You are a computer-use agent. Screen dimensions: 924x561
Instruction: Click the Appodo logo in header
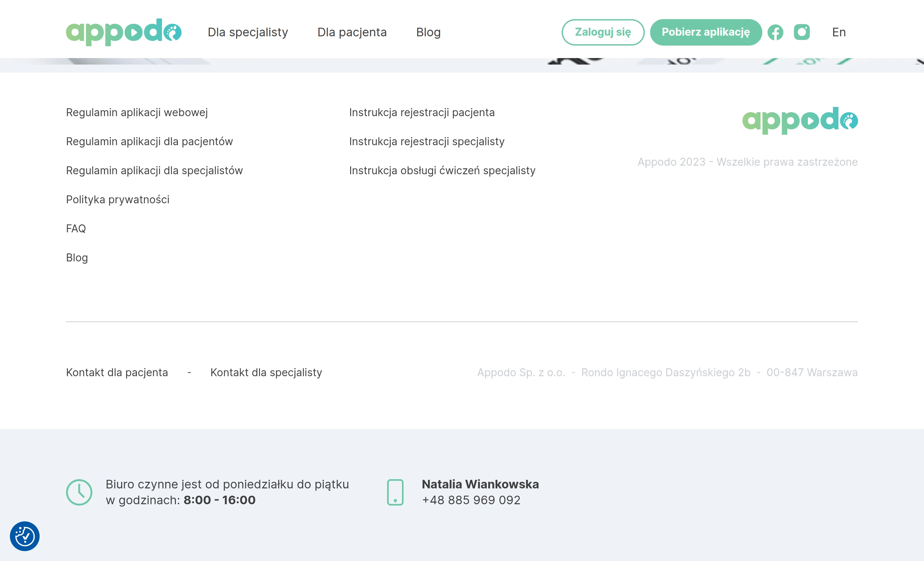pos(123,32)
